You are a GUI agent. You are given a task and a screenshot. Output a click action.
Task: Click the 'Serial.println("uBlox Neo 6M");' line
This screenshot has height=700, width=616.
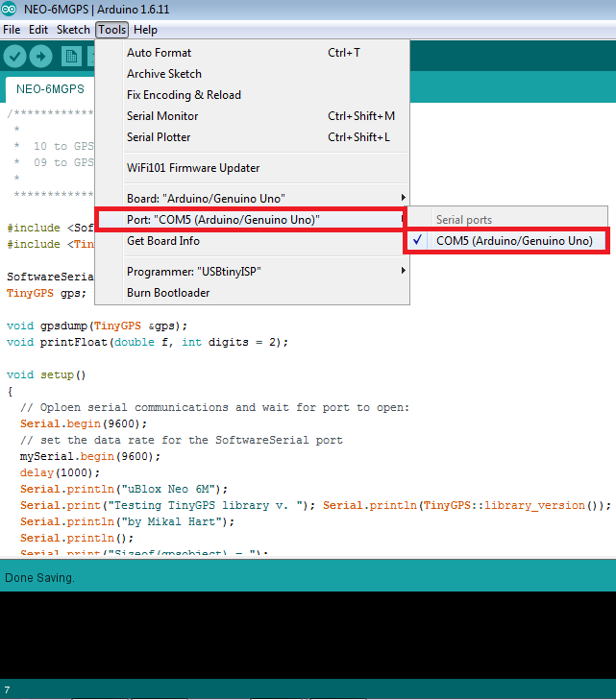click(124, 490)
